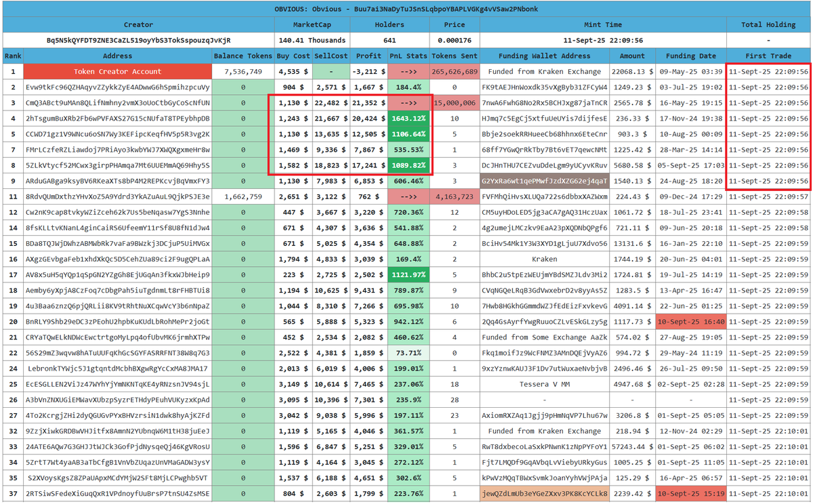Click the 'Balance Tokens' column header
This screenshot has height=504, width=813.
tap(243, 56)
